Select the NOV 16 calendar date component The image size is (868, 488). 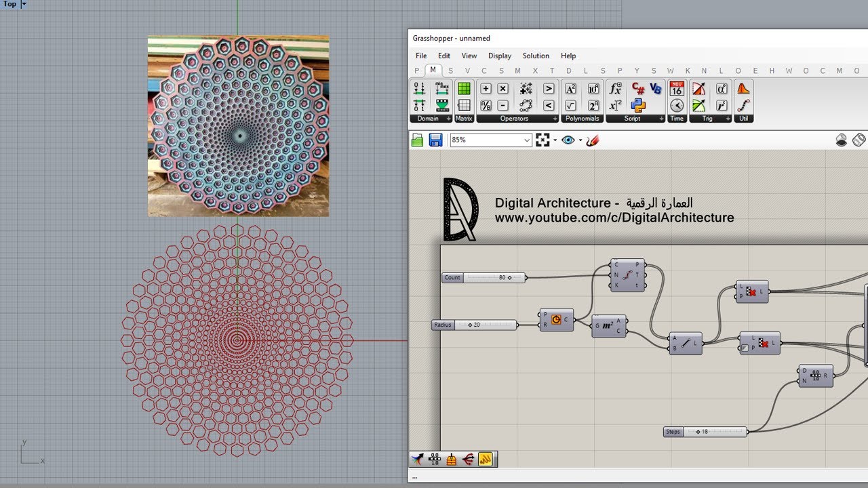677,89
